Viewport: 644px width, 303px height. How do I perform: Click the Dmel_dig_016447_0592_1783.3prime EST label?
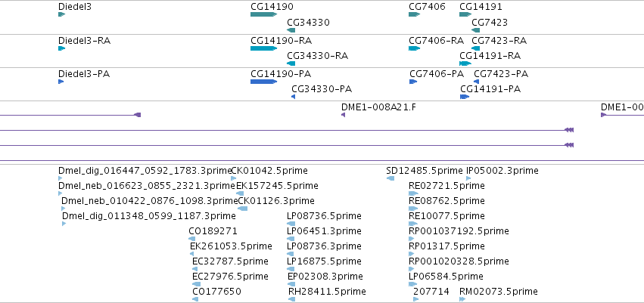tap(145, 171)
